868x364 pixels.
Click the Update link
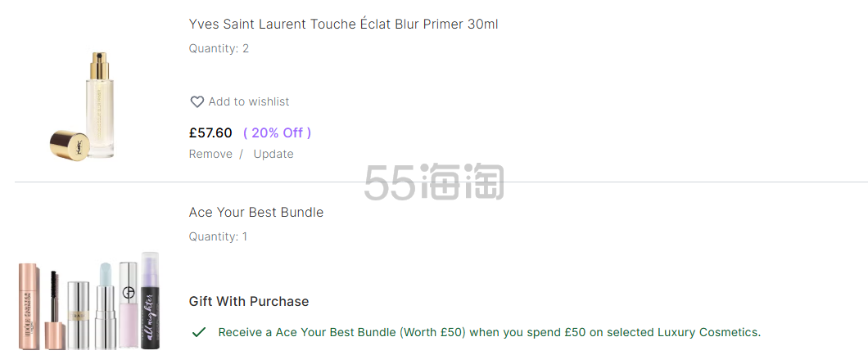[x=274, y=154]
